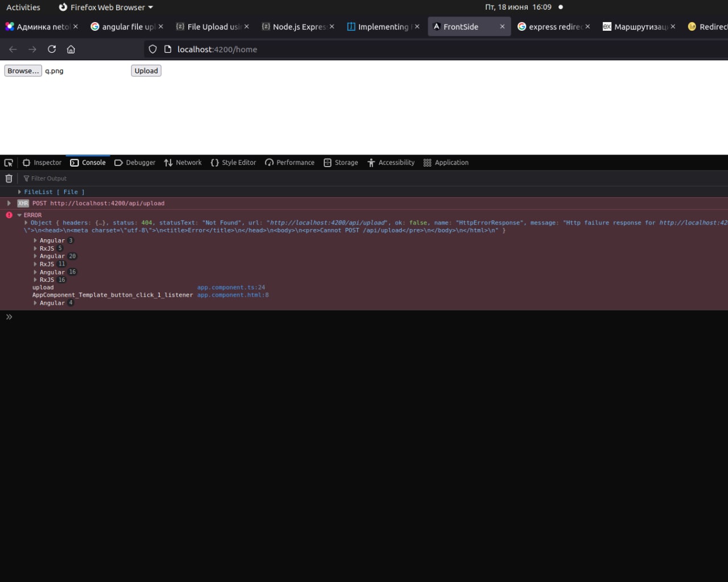Reload the current page
The width and height of the screenshot is (728, 582).
click(52, 49)
